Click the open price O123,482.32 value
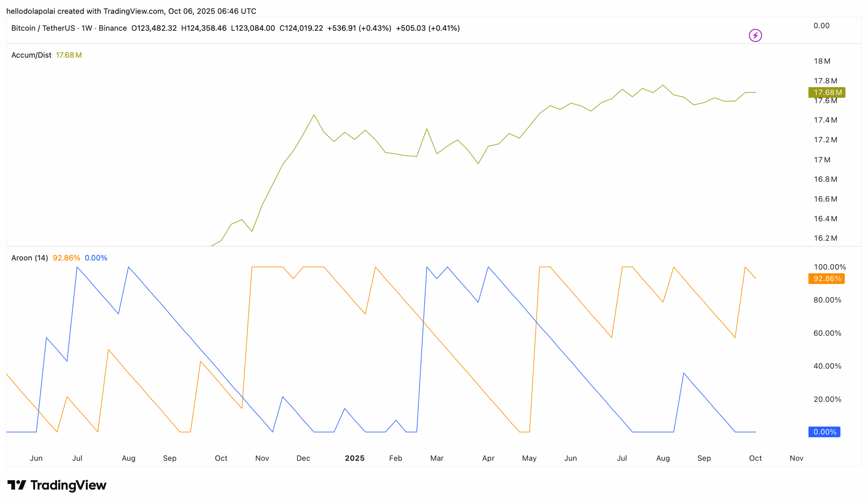Screen dimensions: 868x504 [154, 28]
